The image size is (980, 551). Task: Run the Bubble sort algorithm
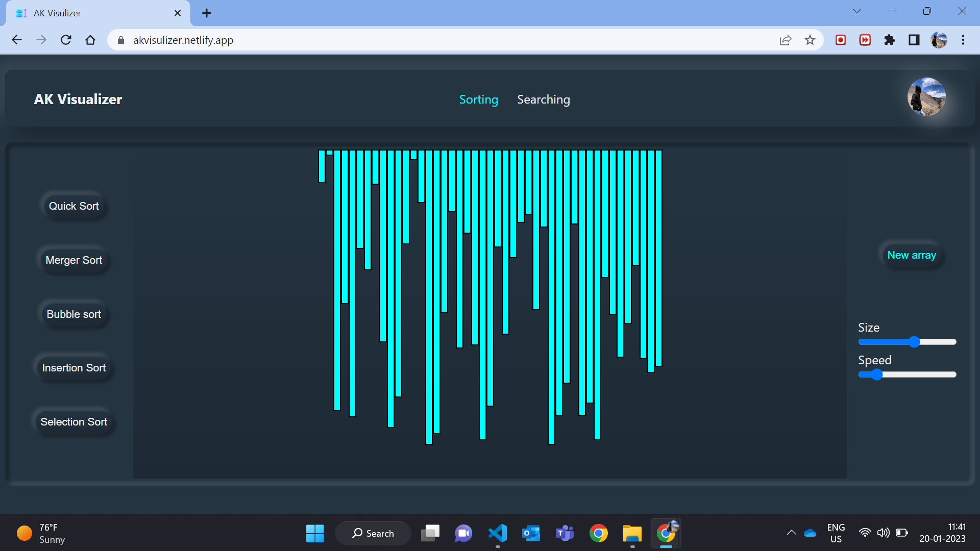(x=73, y=314)
